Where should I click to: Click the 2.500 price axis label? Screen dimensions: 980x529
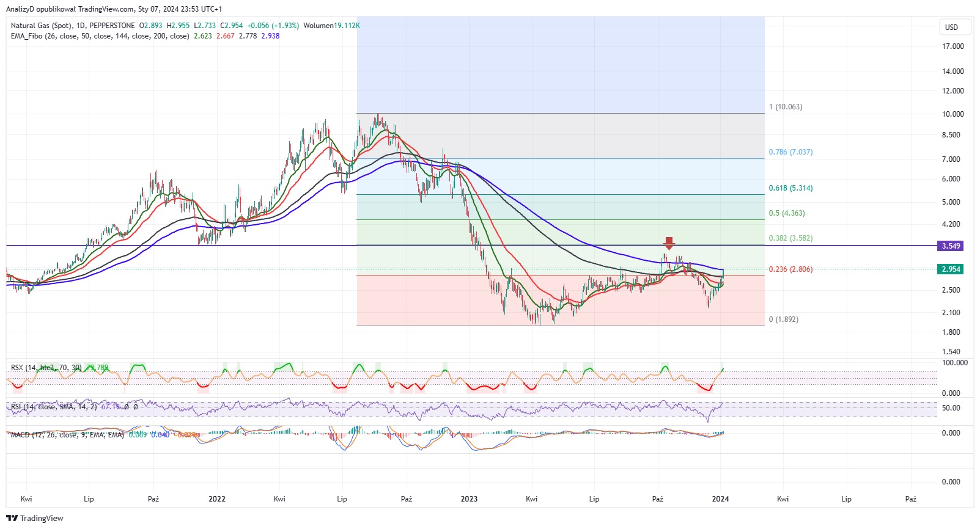point(951,290)
